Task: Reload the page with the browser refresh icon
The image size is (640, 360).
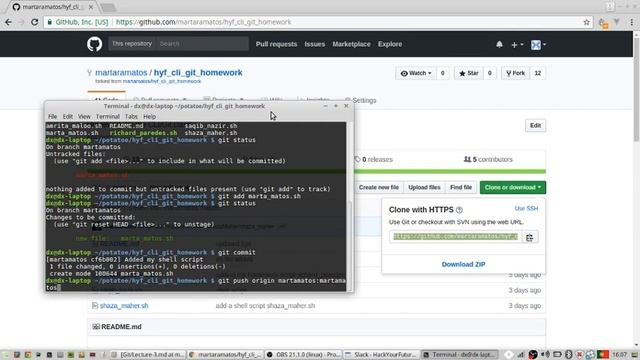Action: (35, 22)
